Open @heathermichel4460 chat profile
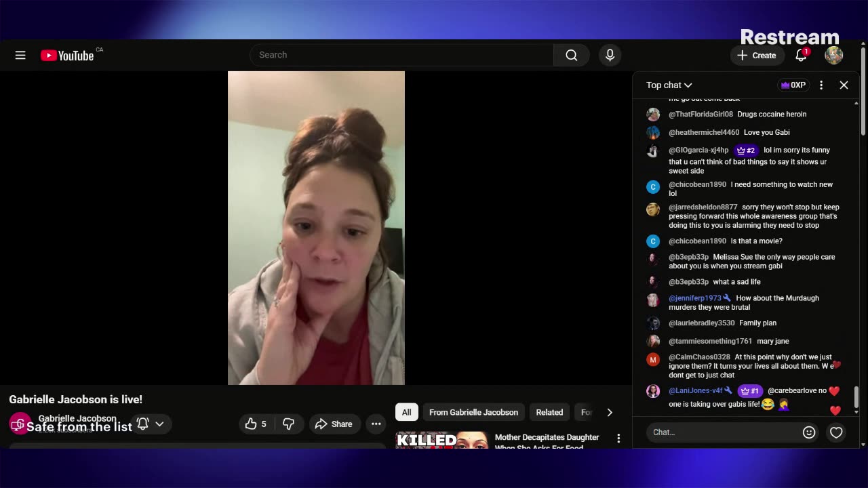The image size is (868, 488). click(x=704, y=133)
